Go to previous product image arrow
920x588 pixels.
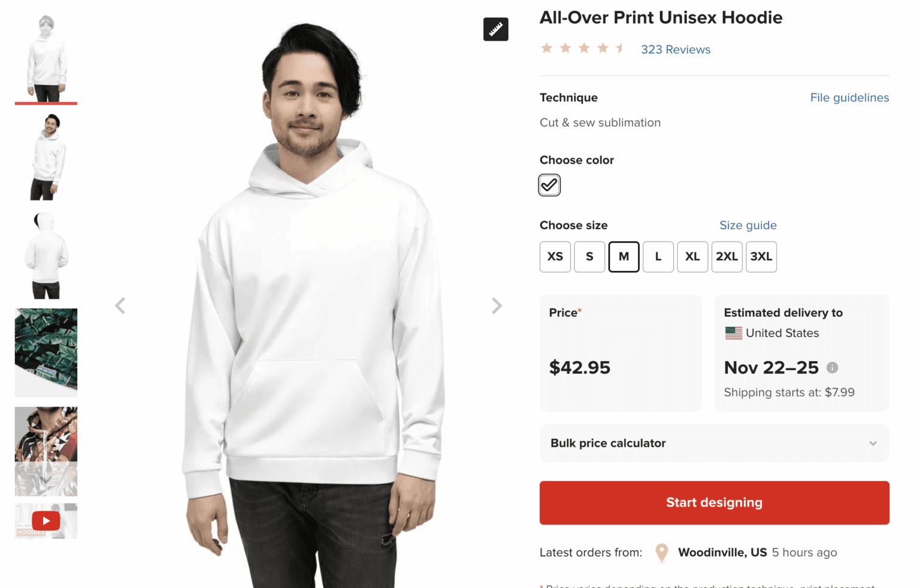coord(120,306)
